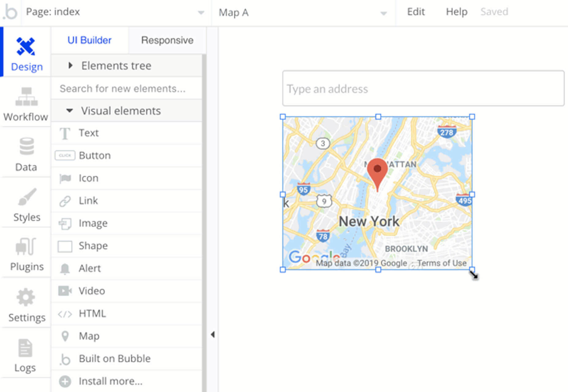The height and width of the screenshot is (392, 568).
Task: Select the Button element icon
Action: 65,155
